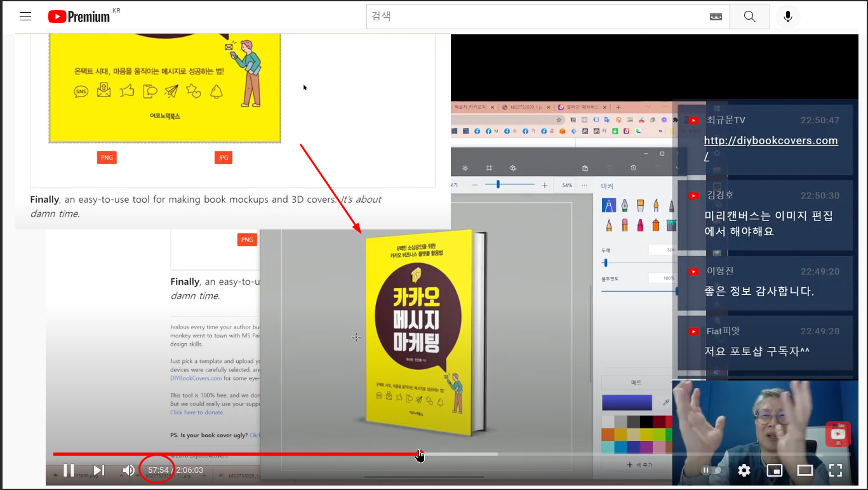
Task: Select the calligraphy pen brush
Action: click(624, 205)
